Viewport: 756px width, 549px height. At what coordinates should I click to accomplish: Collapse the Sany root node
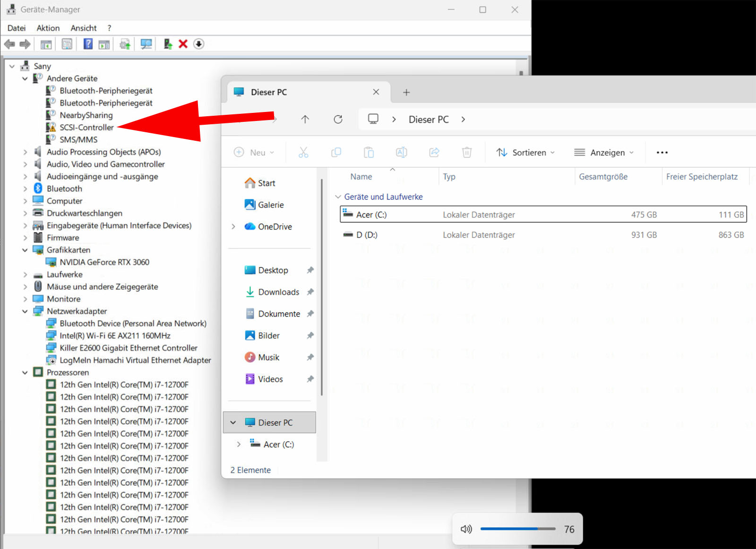12,66
